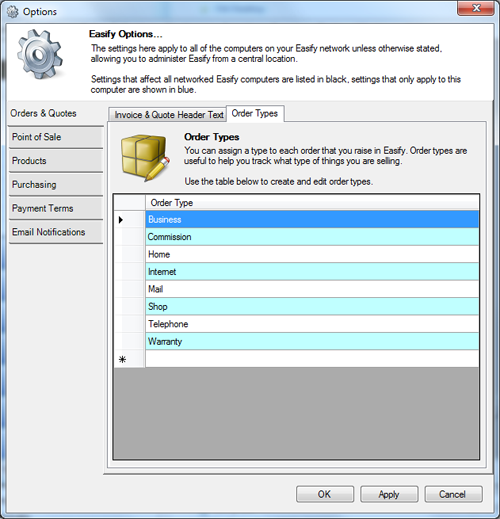This screenshot has width=500, height=519.
Task: Select the Commission order type row
Action: click(312, 237)
